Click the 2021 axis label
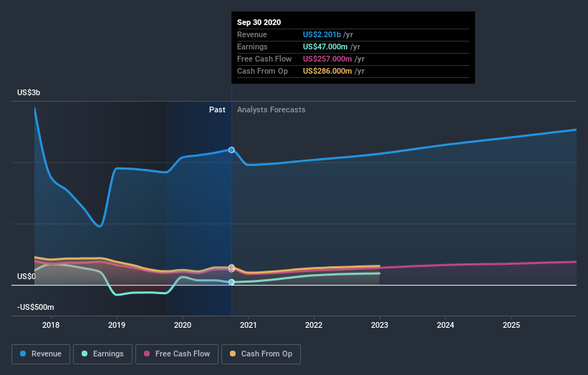The image size is (588, 375). [x=249, y=325]
